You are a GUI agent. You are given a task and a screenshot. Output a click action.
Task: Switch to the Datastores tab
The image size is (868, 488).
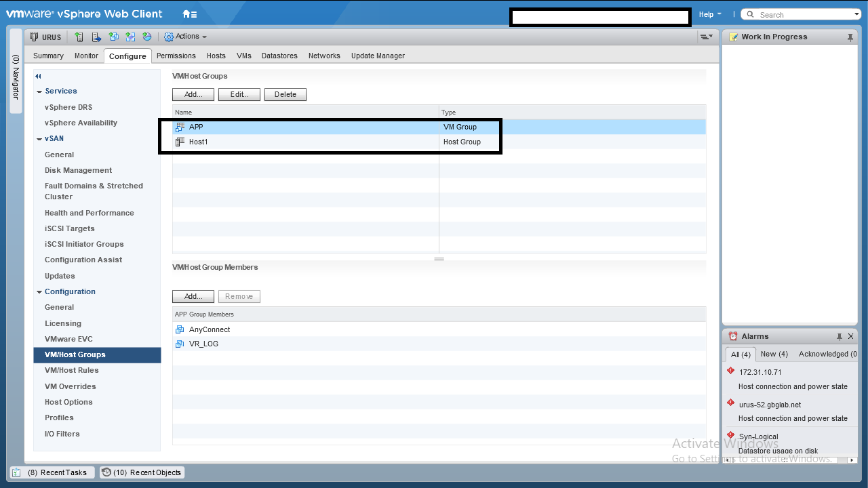point(279,56)
